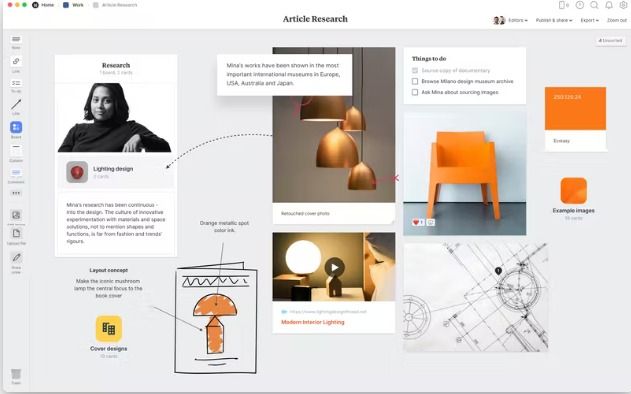Click the Zoom out button
This screenshot has height=394, width=631.
tap(617, 20)
